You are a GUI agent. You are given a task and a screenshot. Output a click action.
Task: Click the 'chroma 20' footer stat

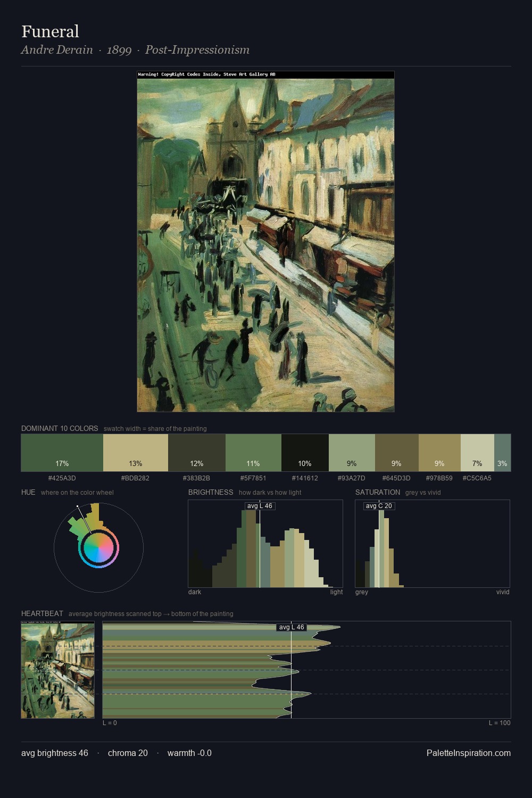tap(128, 753)
